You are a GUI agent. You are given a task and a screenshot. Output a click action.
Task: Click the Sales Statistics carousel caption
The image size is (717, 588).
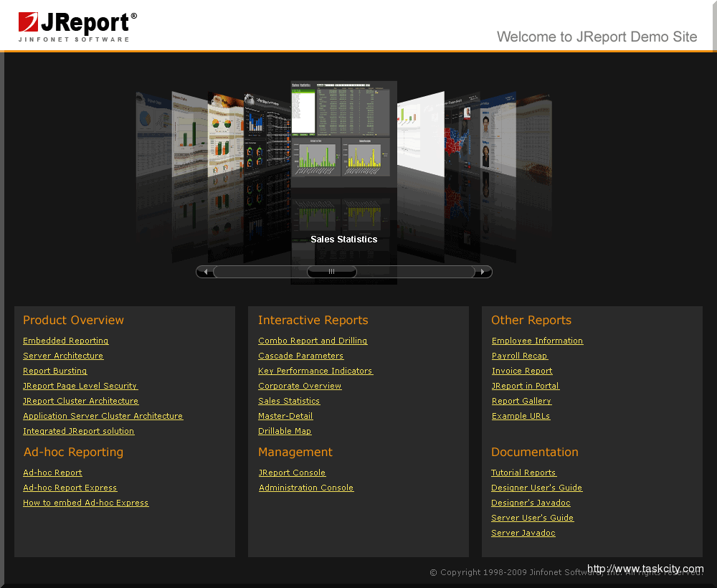(x=344, y=239)
